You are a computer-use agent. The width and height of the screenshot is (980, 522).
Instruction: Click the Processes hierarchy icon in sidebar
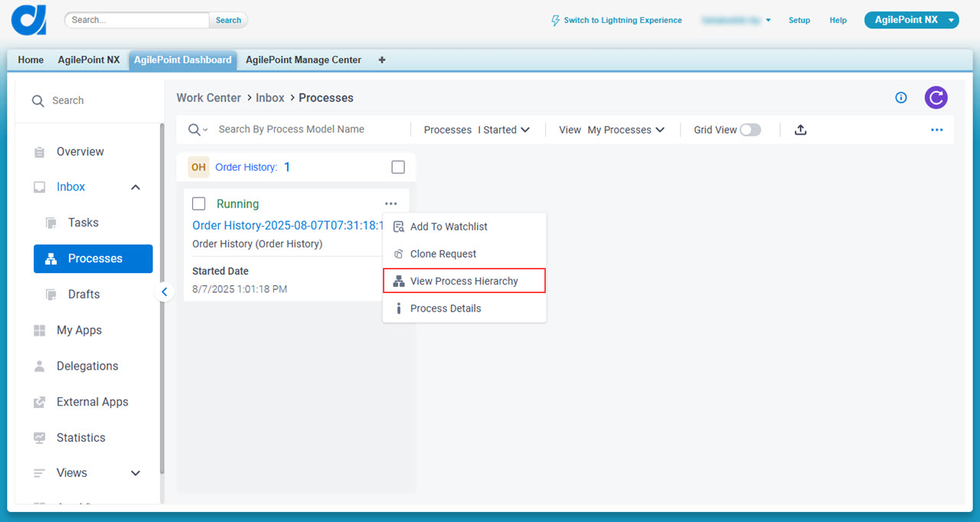click(51, 259)
